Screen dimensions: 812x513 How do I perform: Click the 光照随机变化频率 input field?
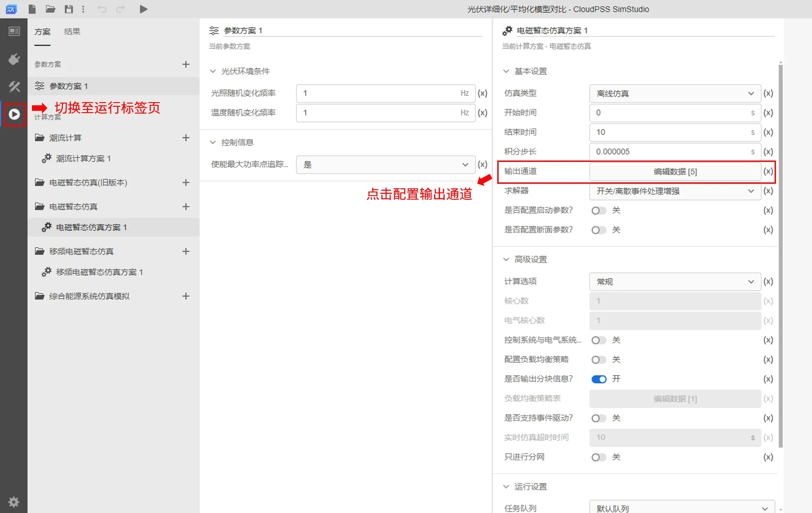point(385,93)
